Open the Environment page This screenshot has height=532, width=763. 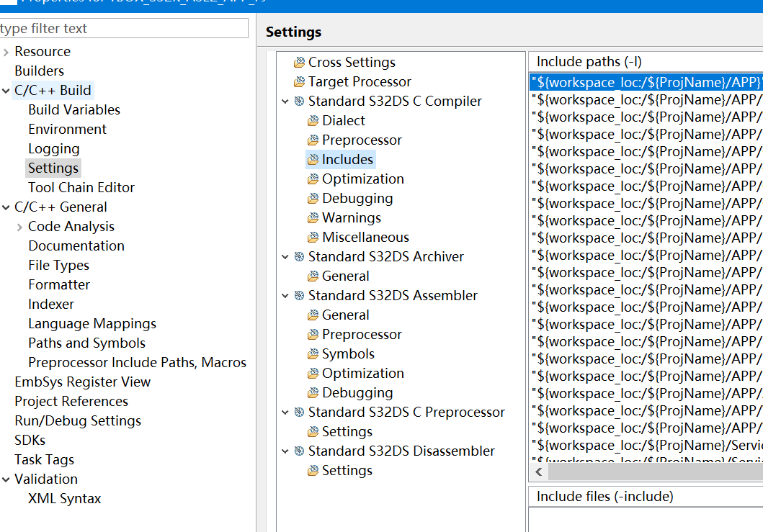point(67,130)
